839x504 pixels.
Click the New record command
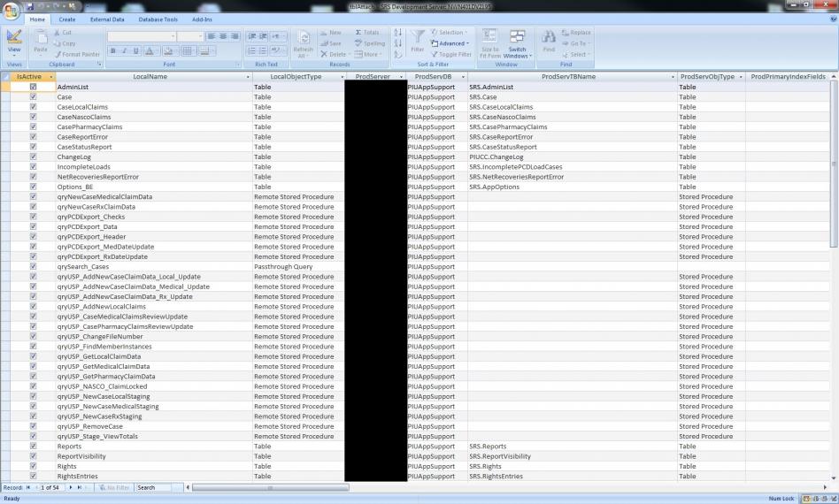click(x=331, y=33)
